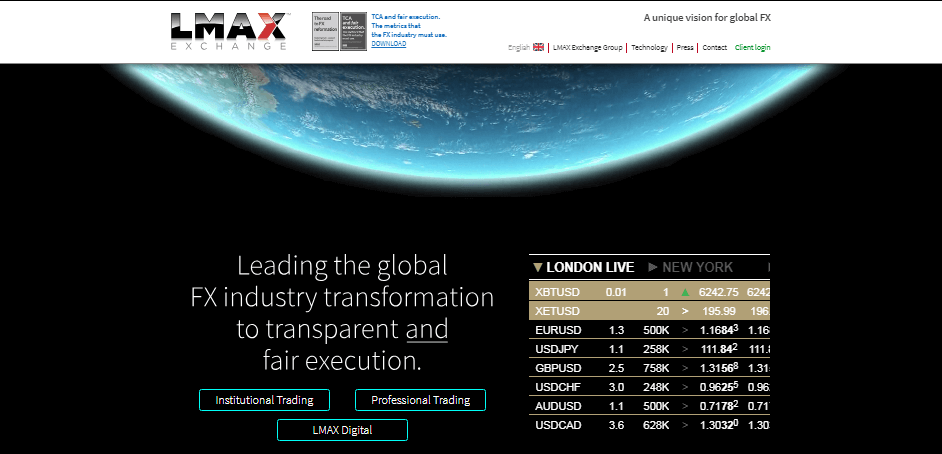Open the light grey FX reformation report thumbnail
This screenshot has height=454, width=942.
tap(325, 31)
